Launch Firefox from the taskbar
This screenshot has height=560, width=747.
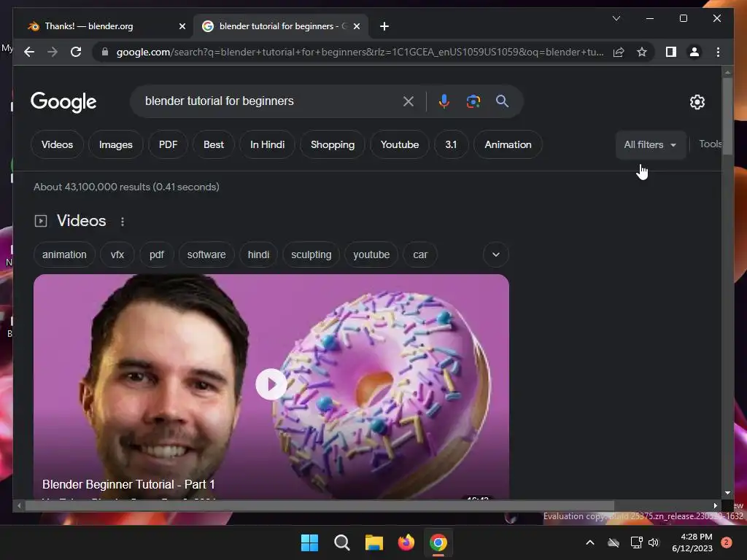point(406,542)
